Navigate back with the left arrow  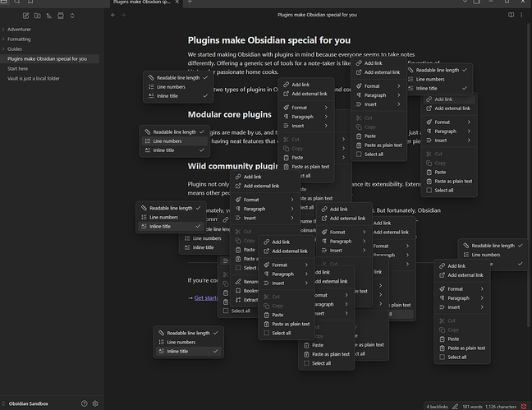point(112,15)
